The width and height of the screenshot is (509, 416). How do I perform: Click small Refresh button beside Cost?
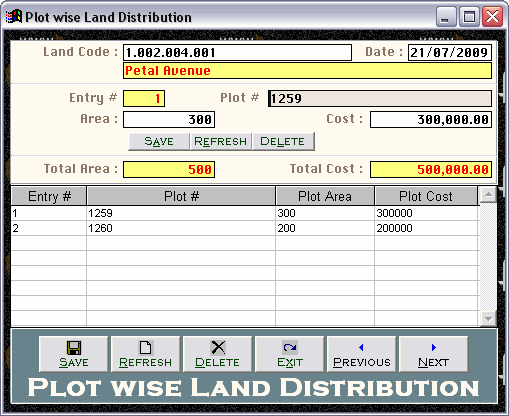pos(221,141)
